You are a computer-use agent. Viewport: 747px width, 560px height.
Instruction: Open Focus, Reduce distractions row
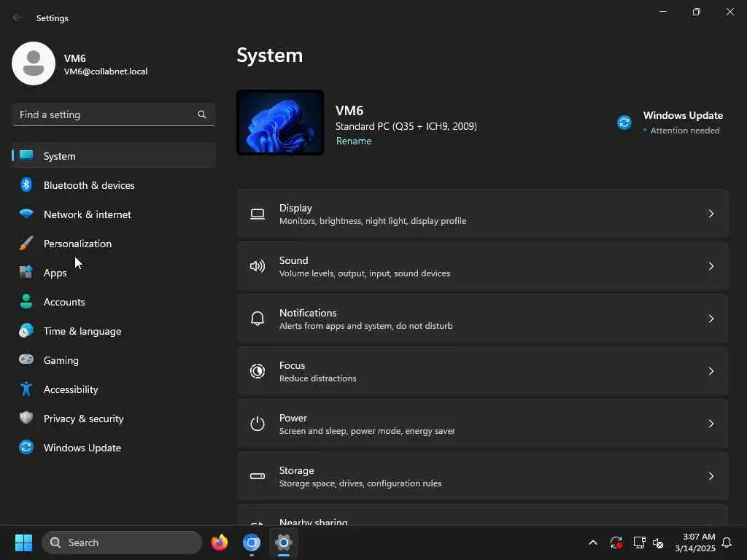point(483,371)
